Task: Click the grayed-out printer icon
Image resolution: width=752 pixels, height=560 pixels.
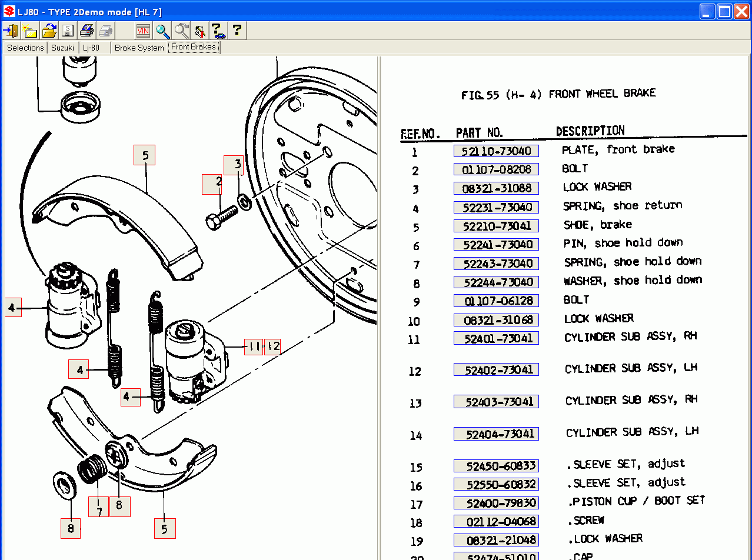Action: (x=105, y=31)
